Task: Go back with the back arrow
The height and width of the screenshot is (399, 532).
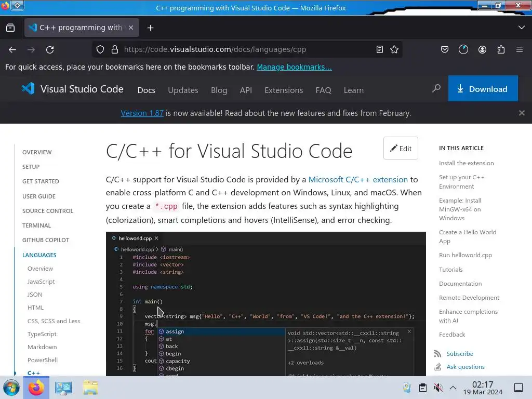Action: pos(12,49)
